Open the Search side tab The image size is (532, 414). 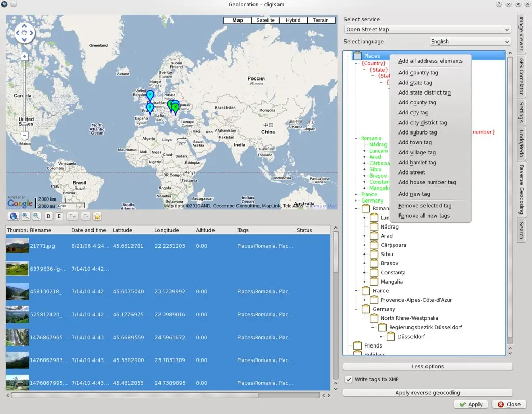pyautogui.click(x=521, y=231)
